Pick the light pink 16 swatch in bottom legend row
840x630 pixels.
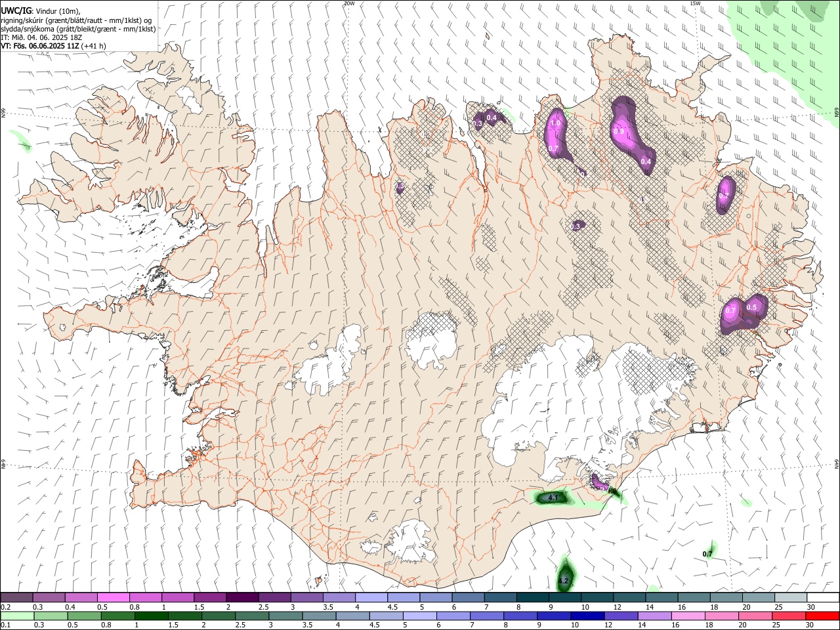(x=688, y=616)
